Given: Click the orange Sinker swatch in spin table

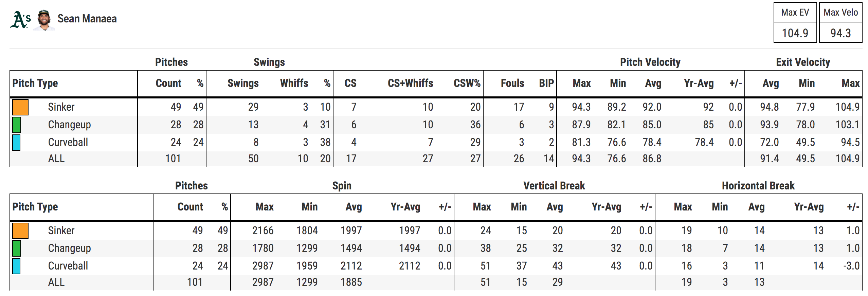Looking at the screenshot, I should tap(20, 230).
